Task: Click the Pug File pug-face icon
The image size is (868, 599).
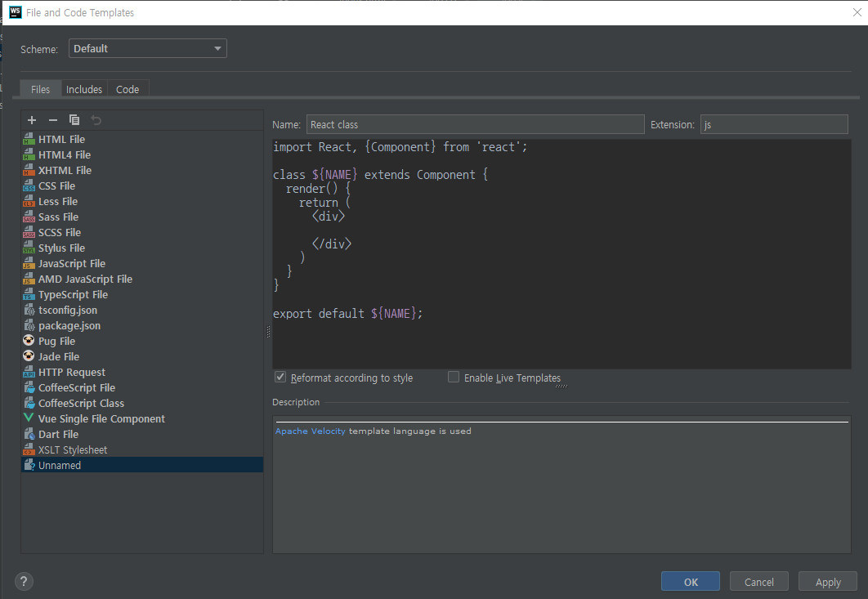Action: click(29, 340)
